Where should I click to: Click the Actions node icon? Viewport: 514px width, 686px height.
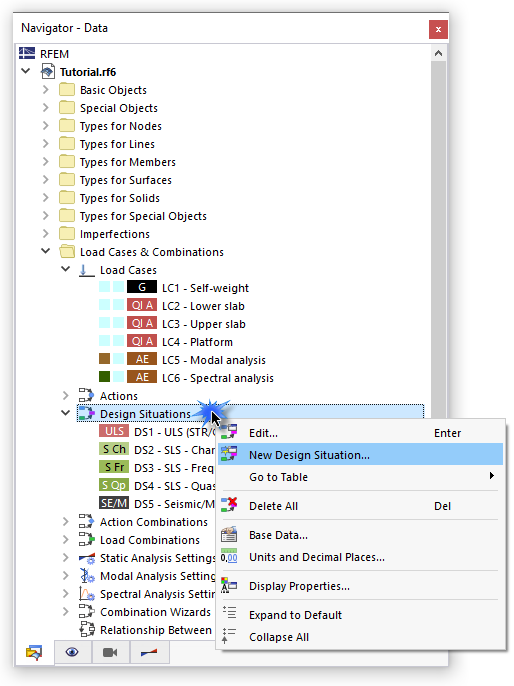(x=86, y=396)
